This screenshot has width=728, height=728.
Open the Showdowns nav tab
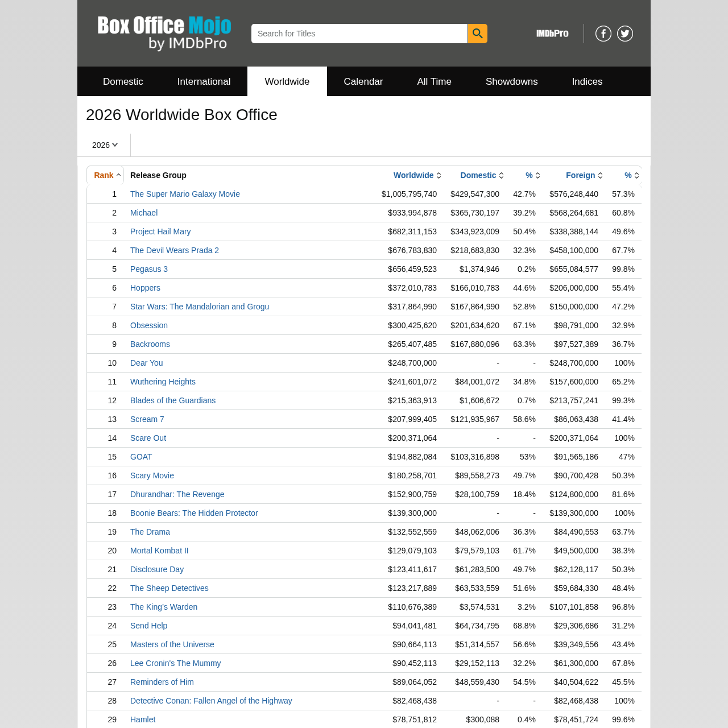click(512, 81)
